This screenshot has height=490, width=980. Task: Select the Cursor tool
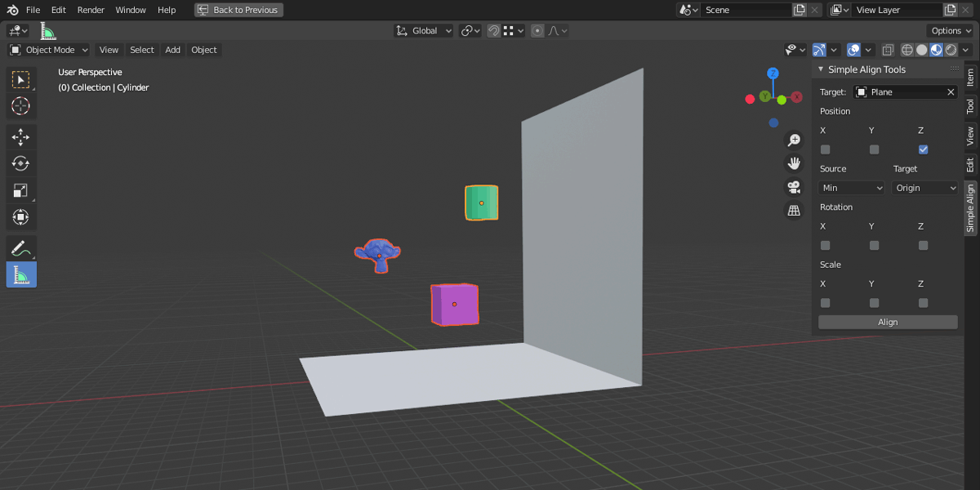point(21,105)
